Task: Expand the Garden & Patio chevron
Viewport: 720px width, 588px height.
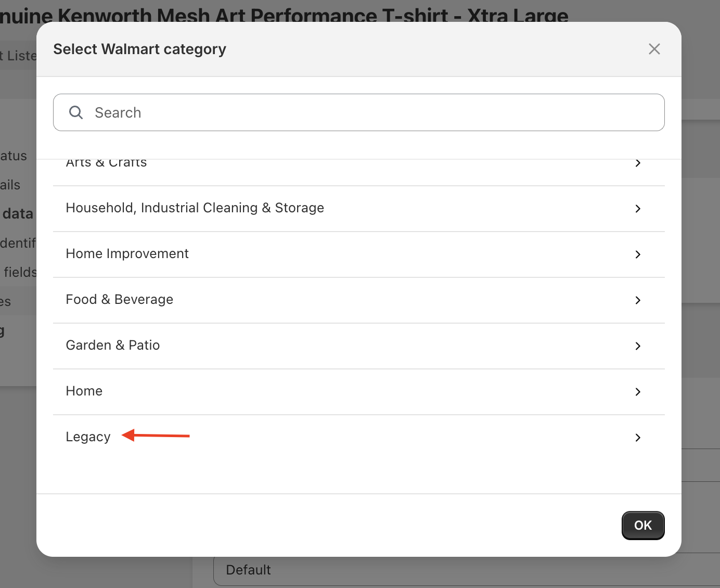Action: pos(638,346)
